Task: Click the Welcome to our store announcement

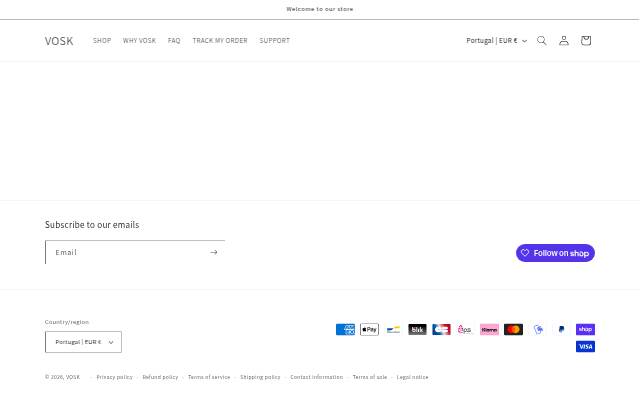Action: 320,9
